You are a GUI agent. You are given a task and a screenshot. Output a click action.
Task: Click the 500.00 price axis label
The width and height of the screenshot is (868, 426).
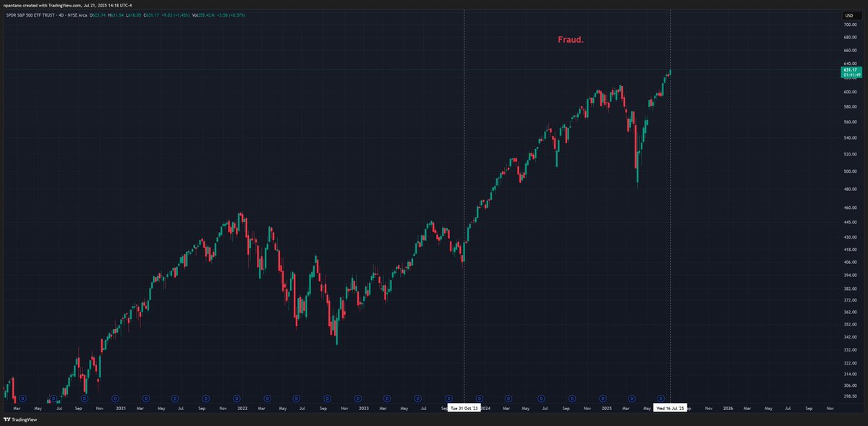[850, 171]
